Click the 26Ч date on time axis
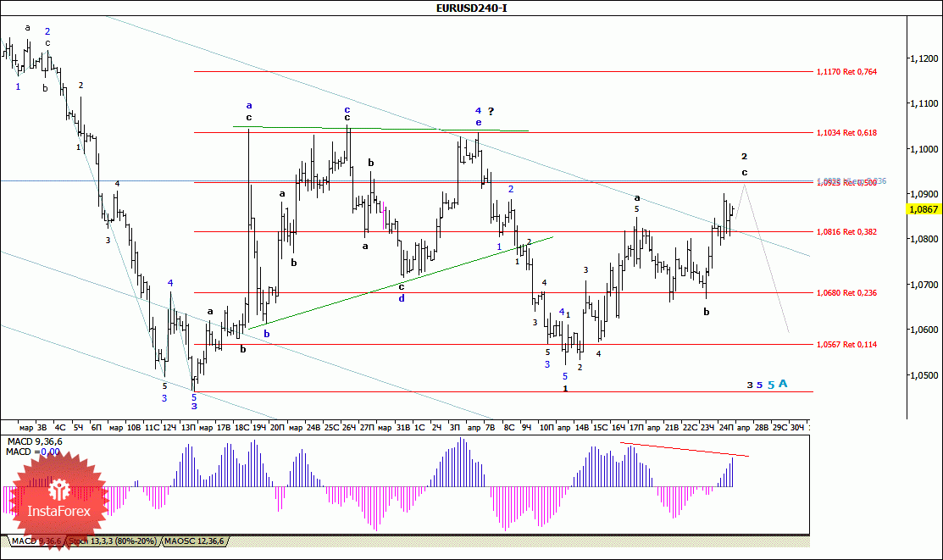The image size is (943, 560). (349, 428)
